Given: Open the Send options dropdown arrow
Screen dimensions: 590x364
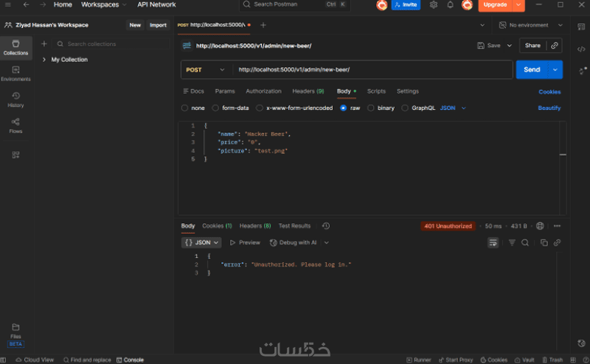Looking at the screenshot, I should (x=555, y=69).
